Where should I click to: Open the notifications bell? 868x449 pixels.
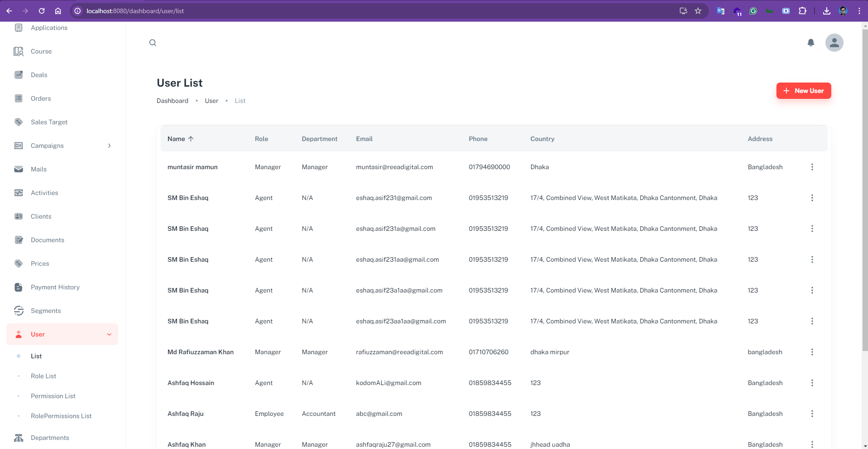tap(811, 43)
